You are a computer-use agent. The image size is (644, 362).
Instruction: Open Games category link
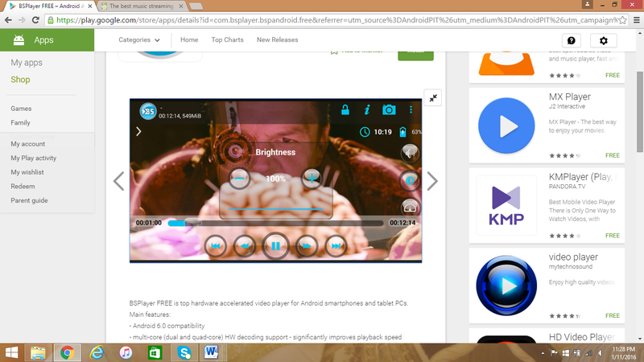[21, 109]
